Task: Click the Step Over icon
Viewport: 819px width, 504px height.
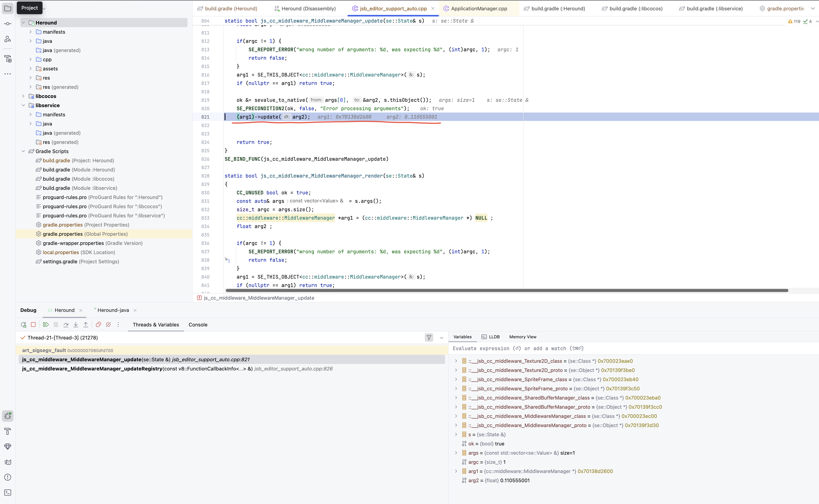Action: 66,325
